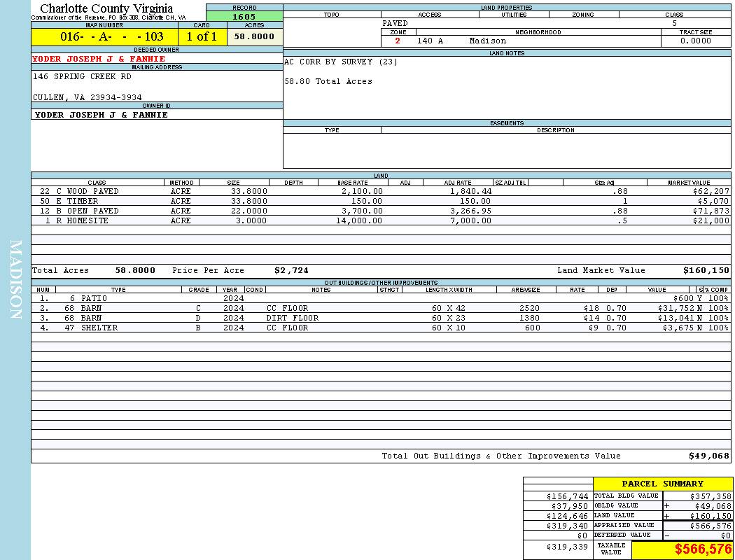
Task: Click the red taxable value $566,576
Action: [703, 549]
